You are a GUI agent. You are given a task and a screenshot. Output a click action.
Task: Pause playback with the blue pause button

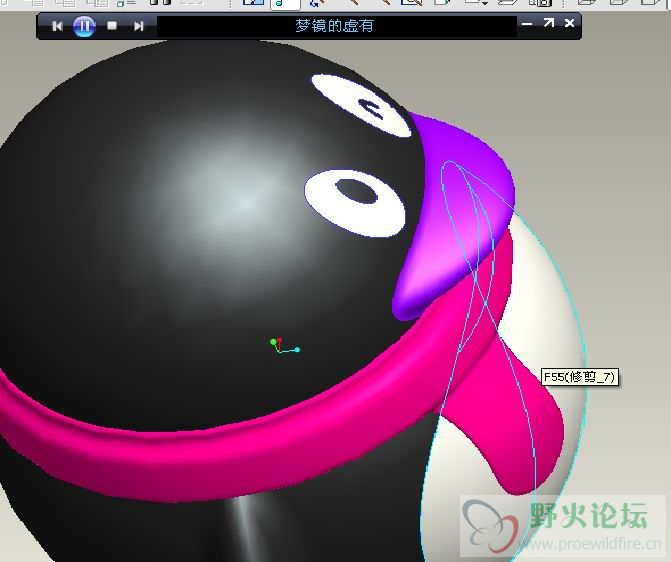[84, 26]
